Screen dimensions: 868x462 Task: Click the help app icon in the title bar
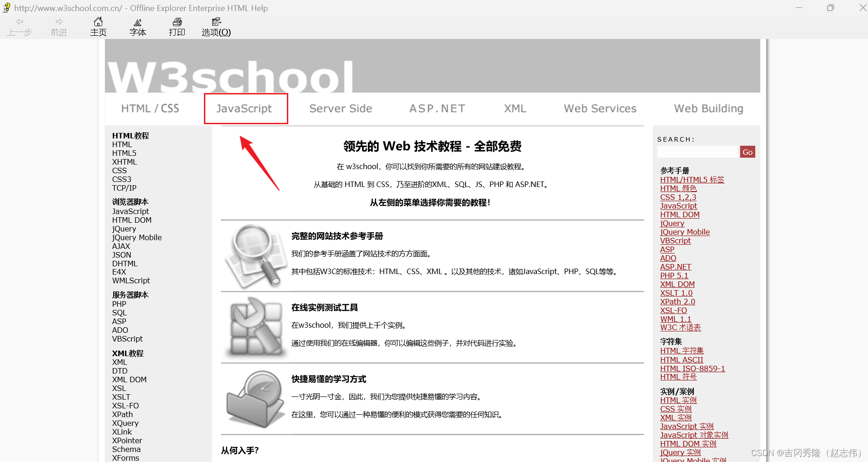(x=6, y=8)
